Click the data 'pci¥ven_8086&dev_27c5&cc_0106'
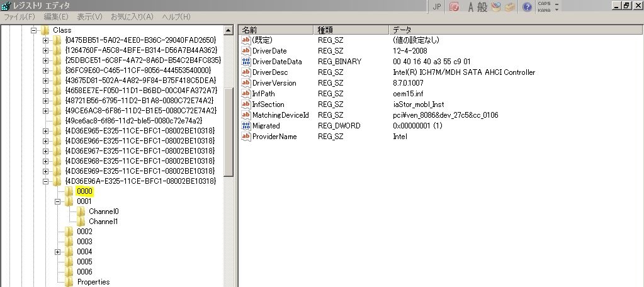Viewport: 644px width, 287px height. click(x=446, y=115)
